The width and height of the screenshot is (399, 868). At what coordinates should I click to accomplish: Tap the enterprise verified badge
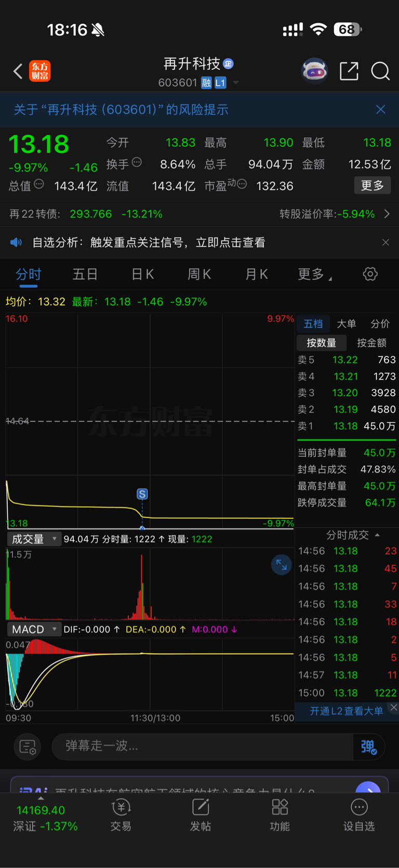pos(228,64)
